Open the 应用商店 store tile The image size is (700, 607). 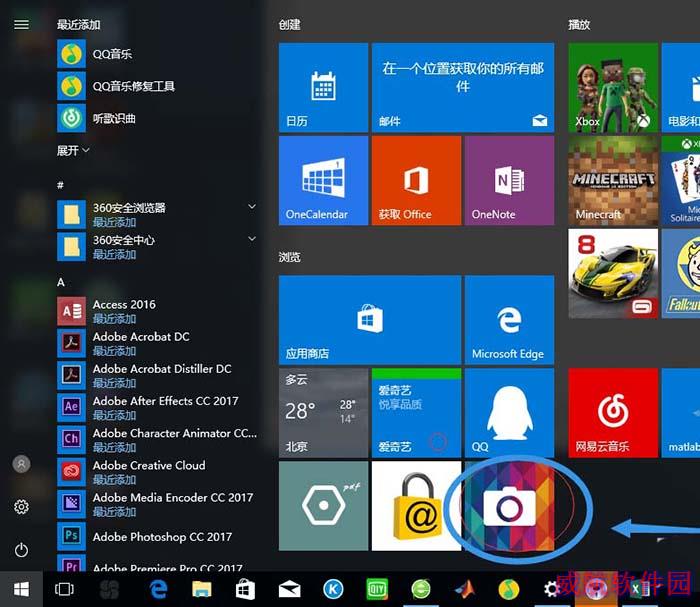coord(370,320)
